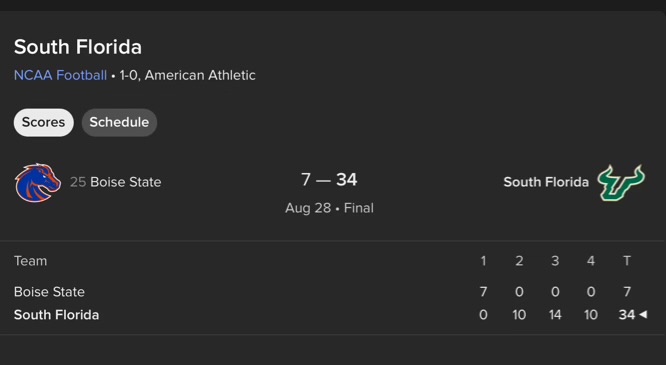Click the South Florida Bulls logo
Screen dimensions: 666x365
(621, 182)
